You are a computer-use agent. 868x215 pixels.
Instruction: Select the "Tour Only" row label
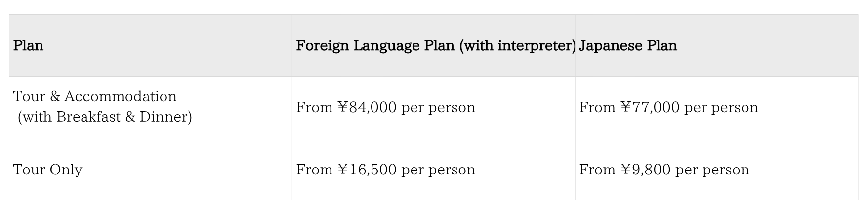click(47, 170)
